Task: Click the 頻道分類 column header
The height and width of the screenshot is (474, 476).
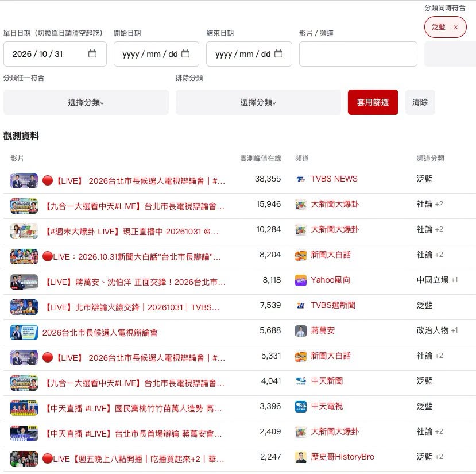Action: click(431, 159)
